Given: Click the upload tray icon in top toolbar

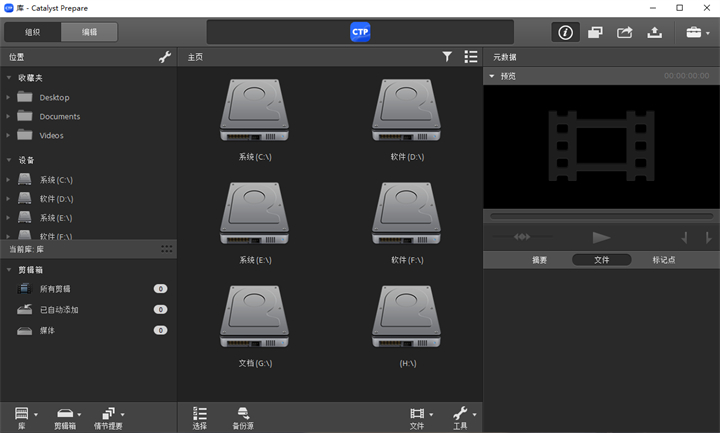Looking at the screenshot, I should coord(654,33).
